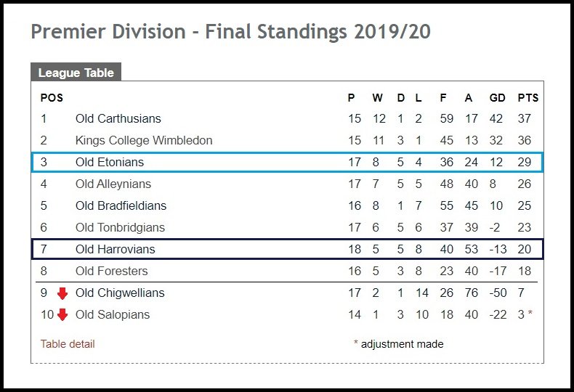Screen dimensions: 574x392
Task: Open the League Table tab
Action: click(x=76, y=73)
